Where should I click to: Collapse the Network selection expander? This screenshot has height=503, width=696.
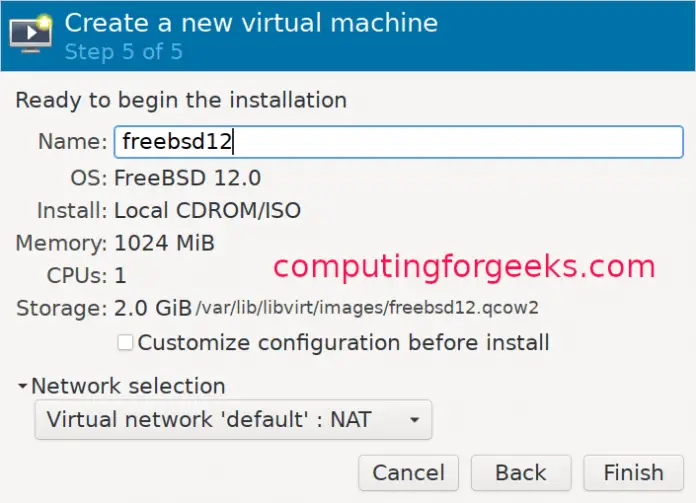(121, 386)
